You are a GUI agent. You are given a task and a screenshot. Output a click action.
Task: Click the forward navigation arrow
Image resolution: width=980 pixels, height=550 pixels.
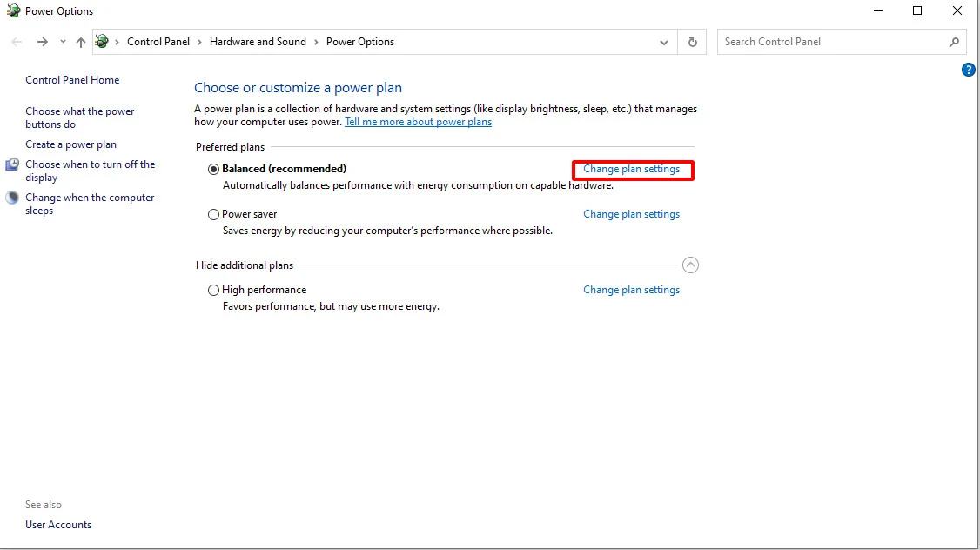coord(42,42)
